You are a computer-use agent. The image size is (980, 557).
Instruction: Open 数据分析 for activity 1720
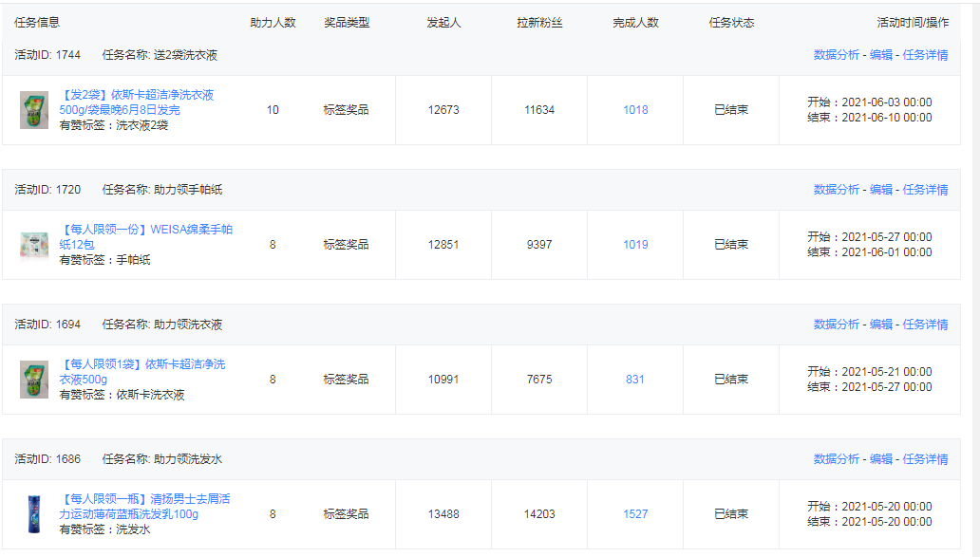click(x=837, y=190)
